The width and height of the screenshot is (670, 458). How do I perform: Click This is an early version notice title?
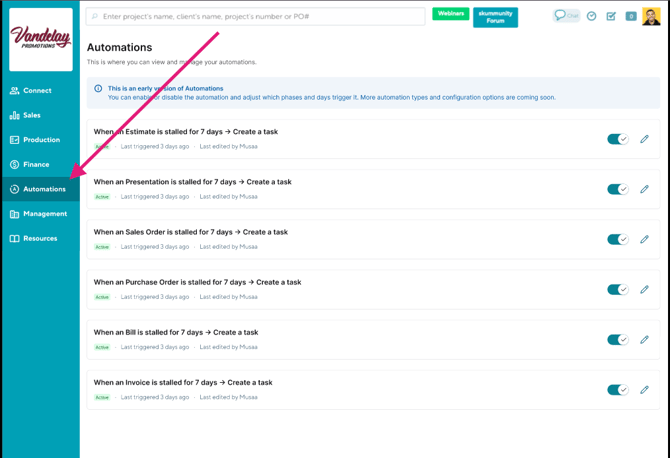point(165,88)
